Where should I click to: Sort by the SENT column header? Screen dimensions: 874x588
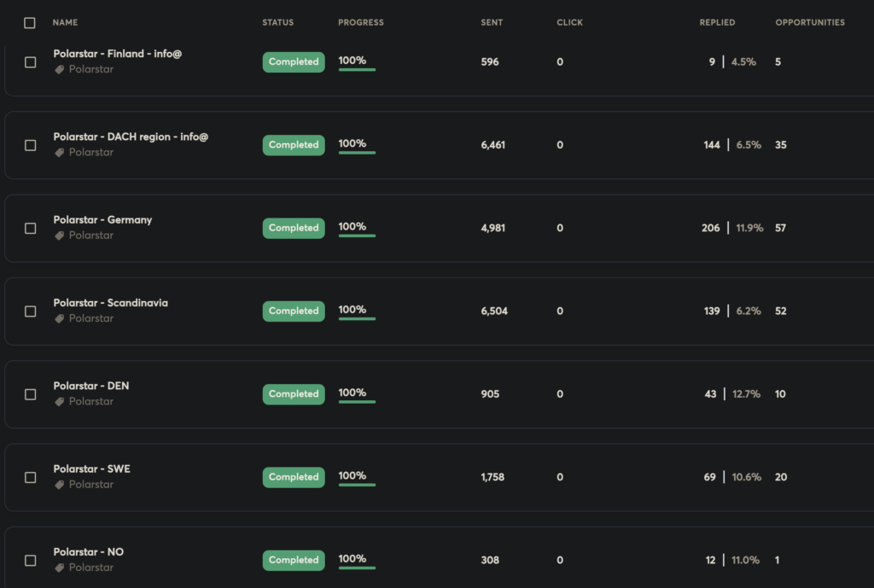point(491,23)
